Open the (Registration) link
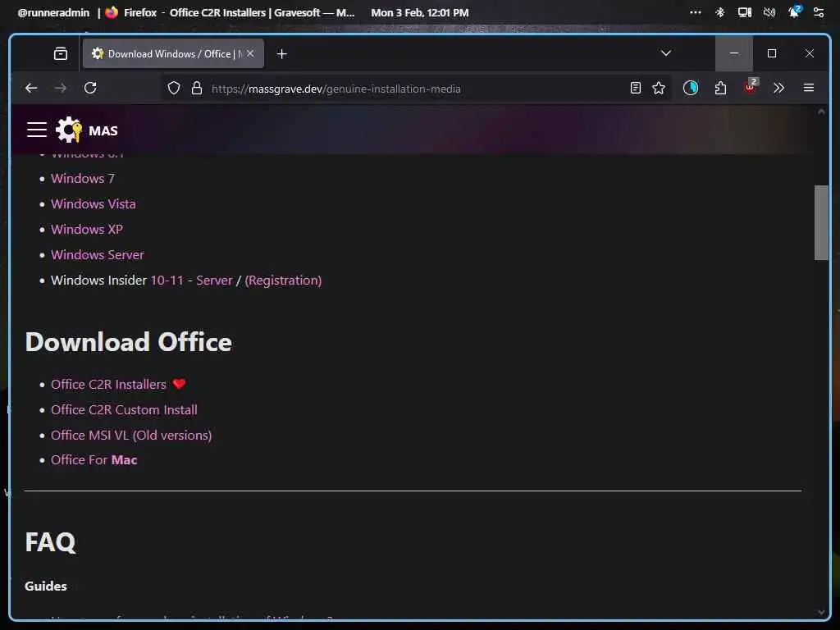Image resolution: width=840 pixels, height=630 pixels. tap(283, 281)
